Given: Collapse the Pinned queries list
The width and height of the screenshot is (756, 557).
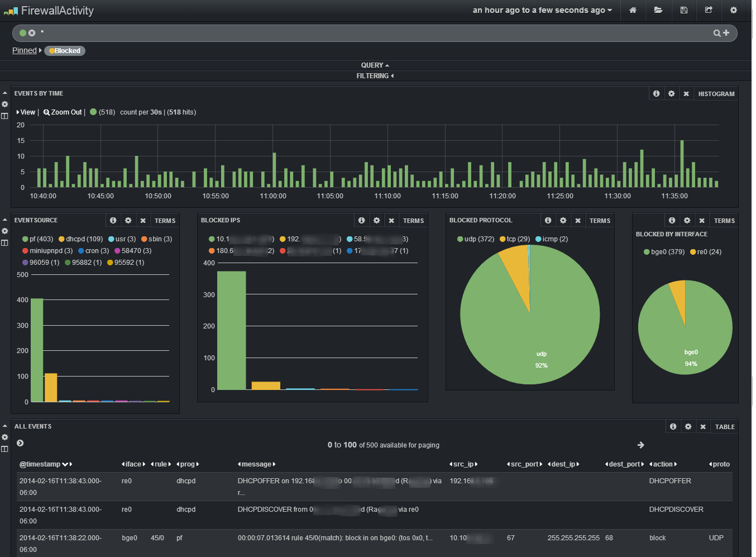Looking at the screenshot, I should click(x=27, y=51).
